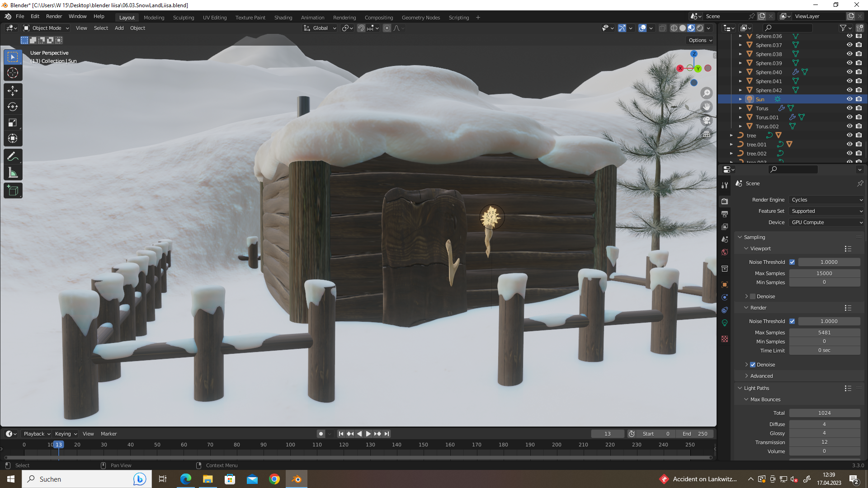The height and width of the screenshot is (488, 868).
Task: Select the Transform tool
Action: pyautogui.click(x=13, y=138)
